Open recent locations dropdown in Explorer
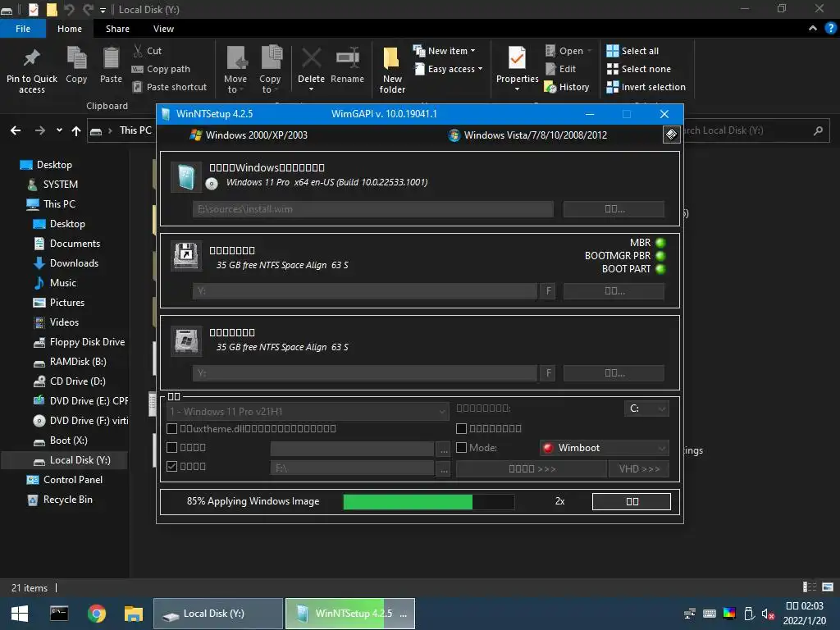This screenshot has height=630, width=840. (x=59, y=130)
